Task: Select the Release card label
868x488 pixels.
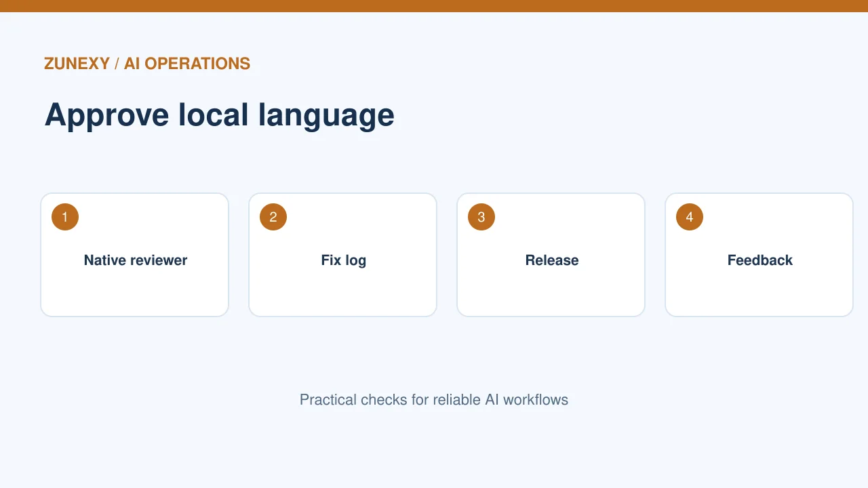Action: pos(552,260)
